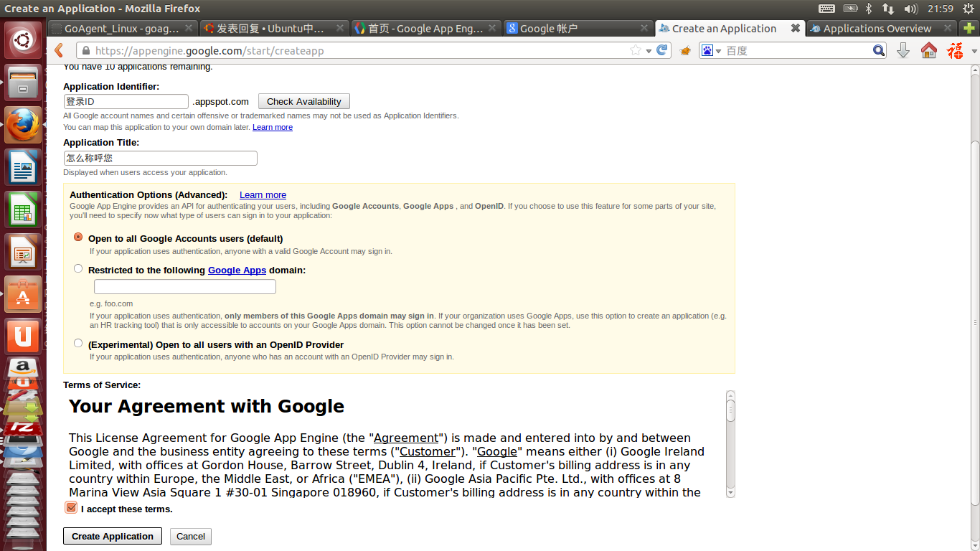Screen dimensions: 980x551
Task: Open Learn more link next to Authentication Options
Action: point(263,194)
